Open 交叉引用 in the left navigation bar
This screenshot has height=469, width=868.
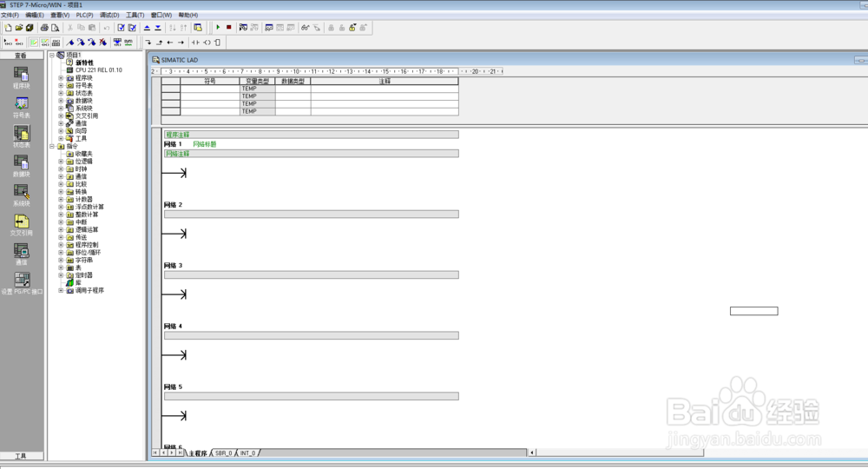[22, 224]
